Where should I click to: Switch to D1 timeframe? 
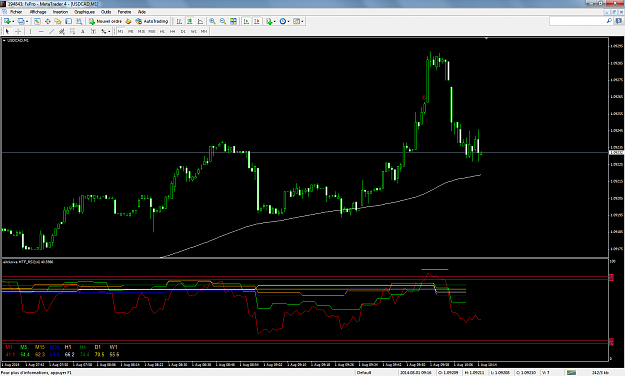pyautogui.click(x=183, y=31)
